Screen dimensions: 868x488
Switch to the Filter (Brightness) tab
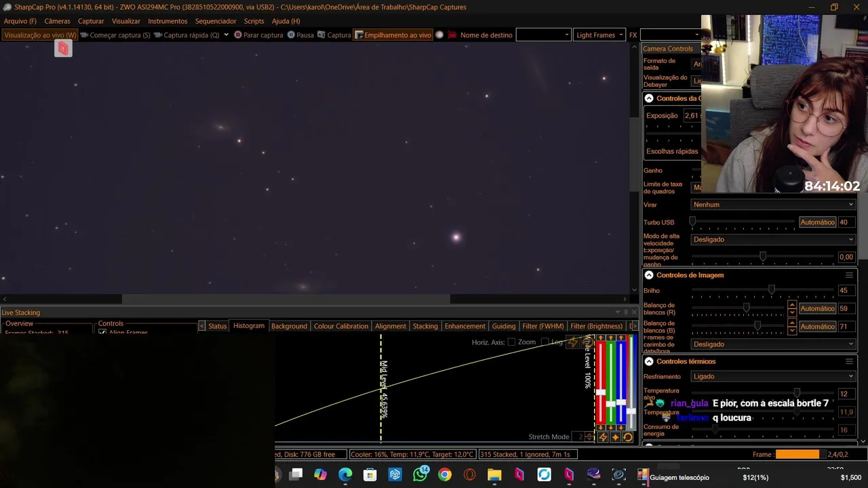click(596, 326)
